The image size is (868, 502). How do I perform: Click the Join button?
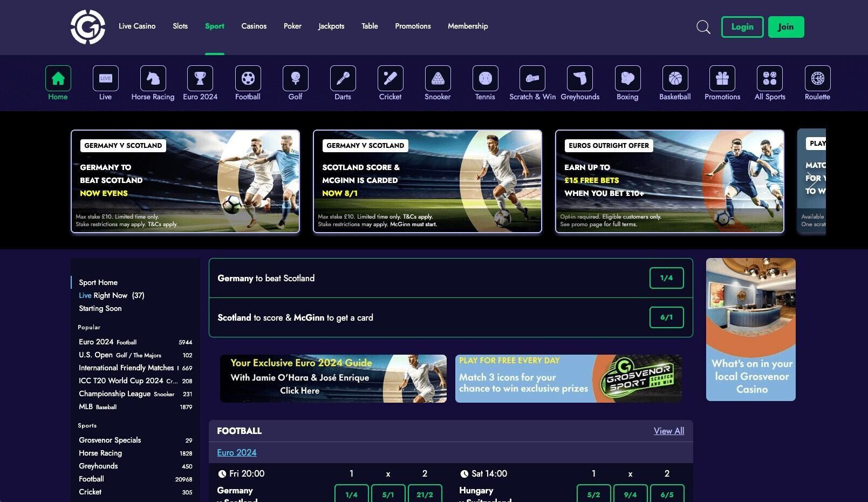tap(786, 27)
